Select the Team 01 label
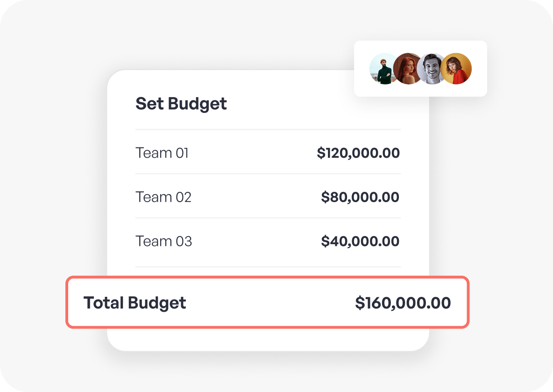This screenshot has width=553, height=392. pyautogui.click(x=162, y=153)
